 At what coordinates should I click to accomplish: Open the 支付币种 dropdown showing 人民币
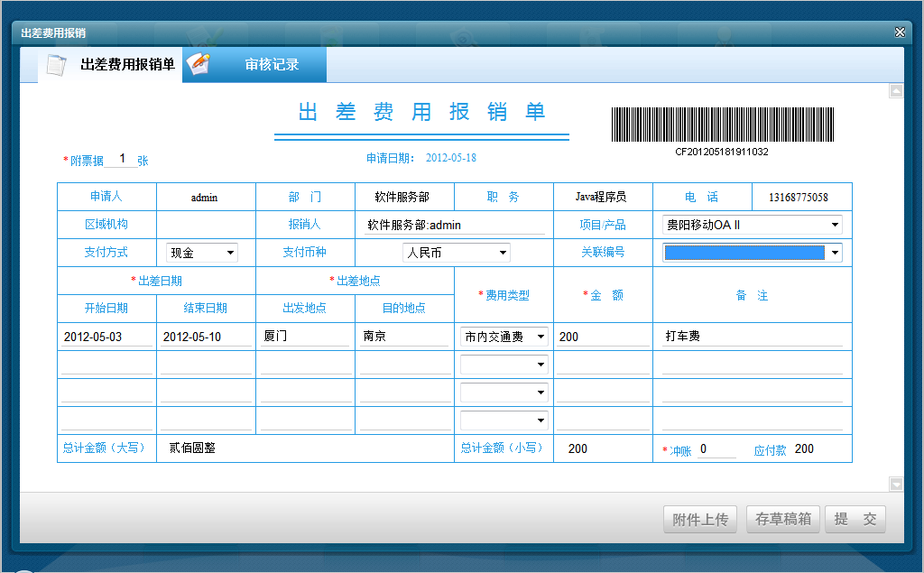457,253
